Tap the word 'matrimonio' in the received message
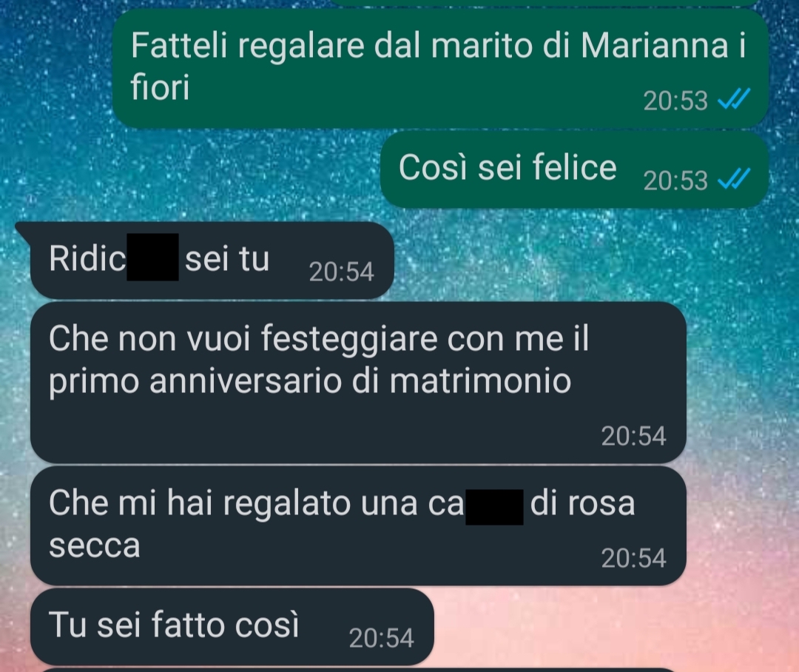This screenshot has height=672, width=799. 481,381
